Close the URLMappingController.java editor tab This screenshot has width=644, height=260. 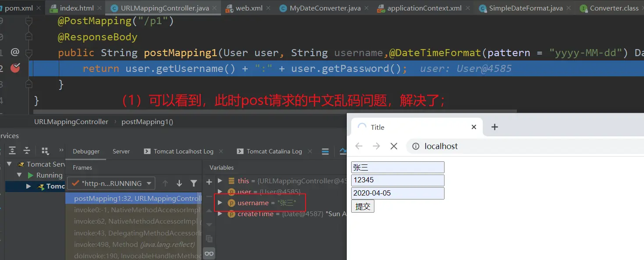(x=216, y=8)
